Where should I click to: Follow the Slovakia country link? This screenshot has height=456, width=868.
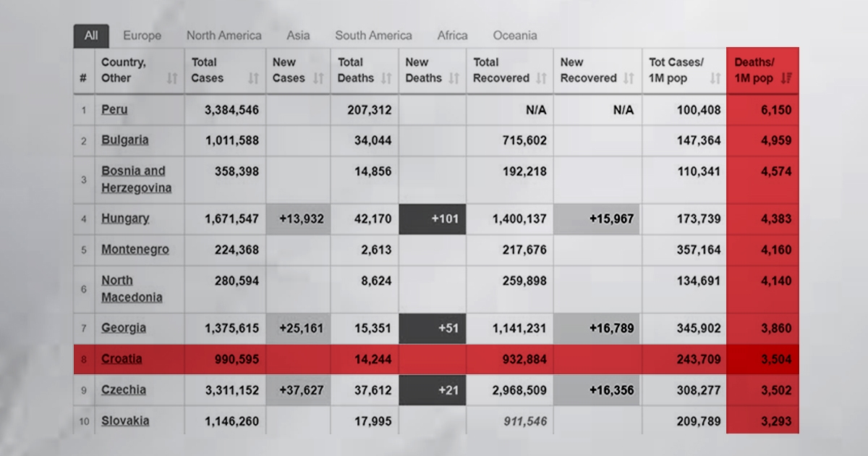[125, 421]
